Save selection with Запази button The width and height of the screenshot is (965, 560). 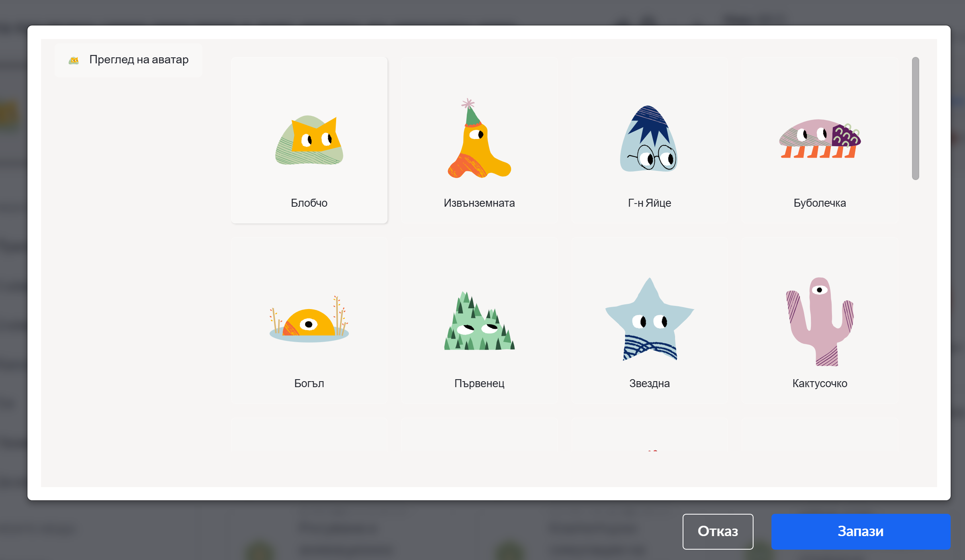click(x=861, y=531)
